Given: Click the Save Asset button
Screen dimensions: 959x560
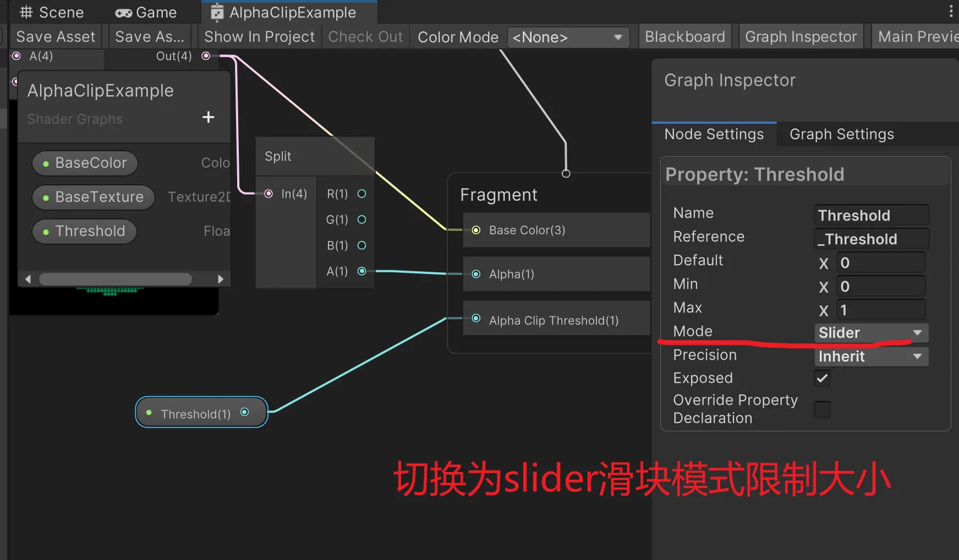Looking at the screenshot, I should [56, 37].
